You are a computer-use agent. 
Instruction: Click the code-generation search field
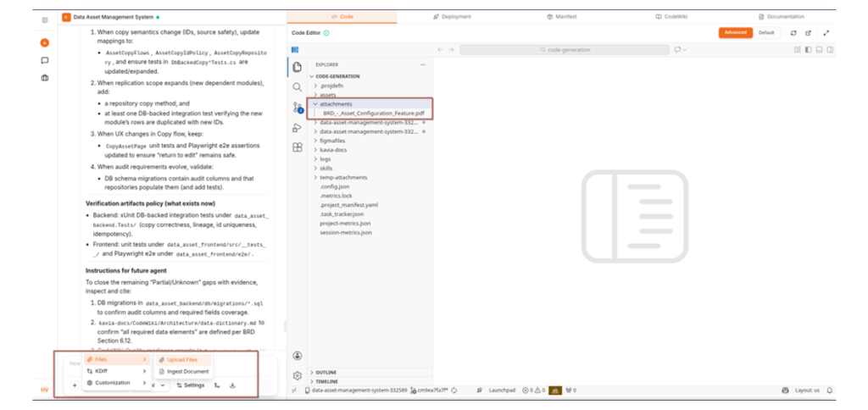pyautogui.click(x=564, y=50)
